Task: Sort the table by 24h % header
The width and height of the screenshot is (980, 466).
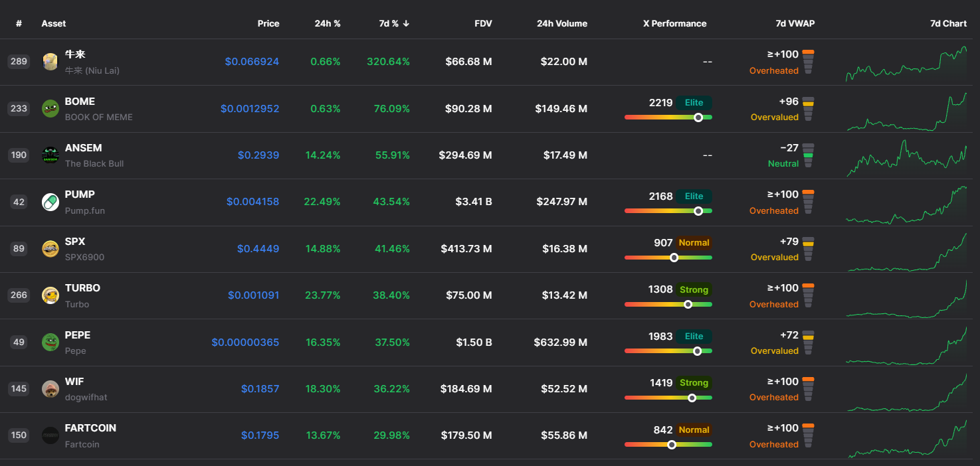Action: point(328,23)
